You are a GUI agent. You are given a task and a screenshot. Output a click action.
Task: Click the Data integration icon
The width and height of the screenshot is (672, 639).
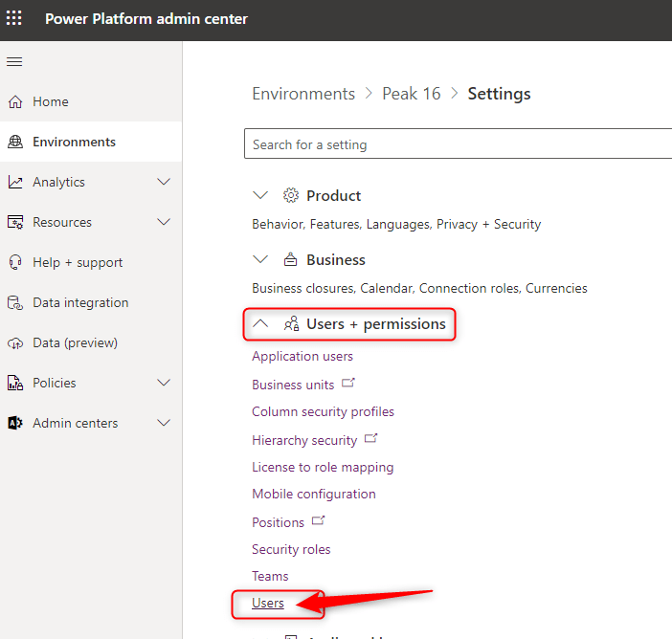(15, 302)
